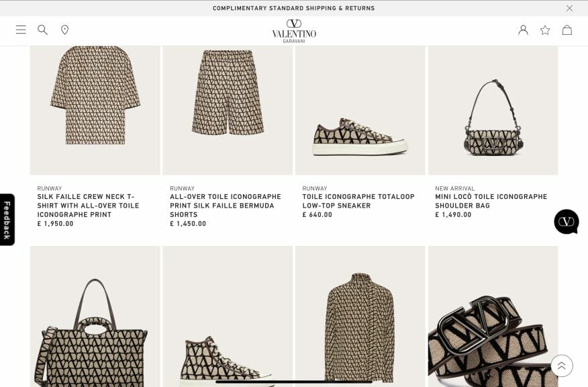
Task: Open the account profile icon
Action: (523, 30)
